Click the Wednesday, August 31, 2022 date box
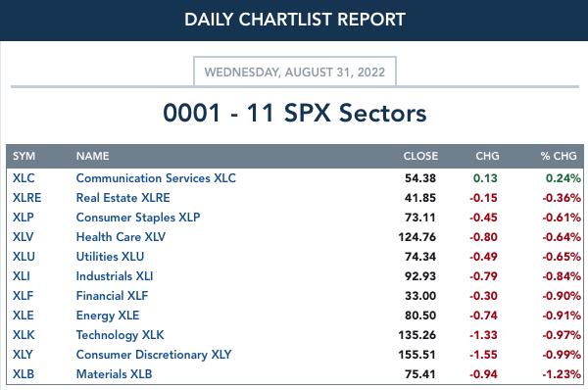Viewport: 588px width, 390px height. (295, 72)
